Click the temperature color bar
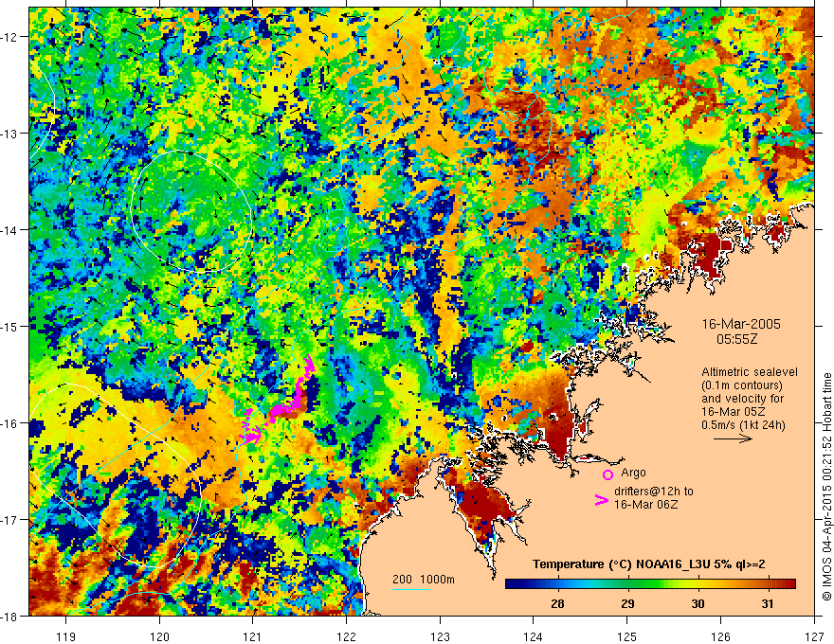Viewport: 834px width, 644px height. 650,583
